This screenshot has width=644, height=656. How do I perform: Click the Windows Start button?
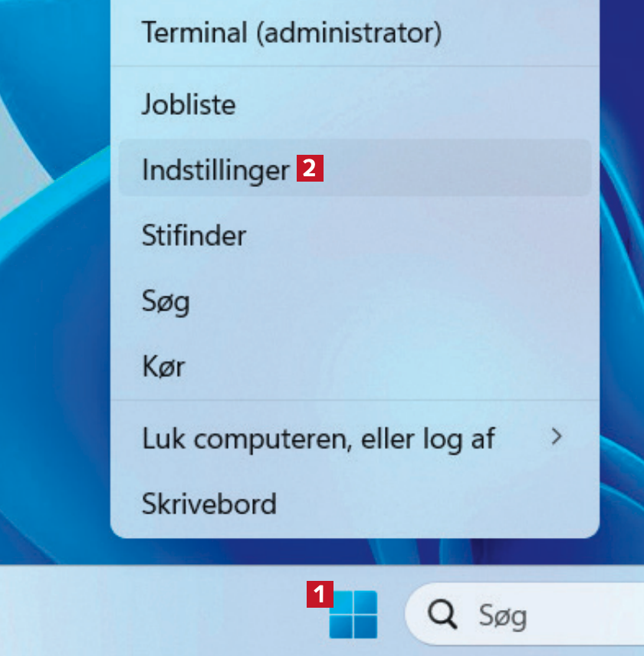click(353, 614)
